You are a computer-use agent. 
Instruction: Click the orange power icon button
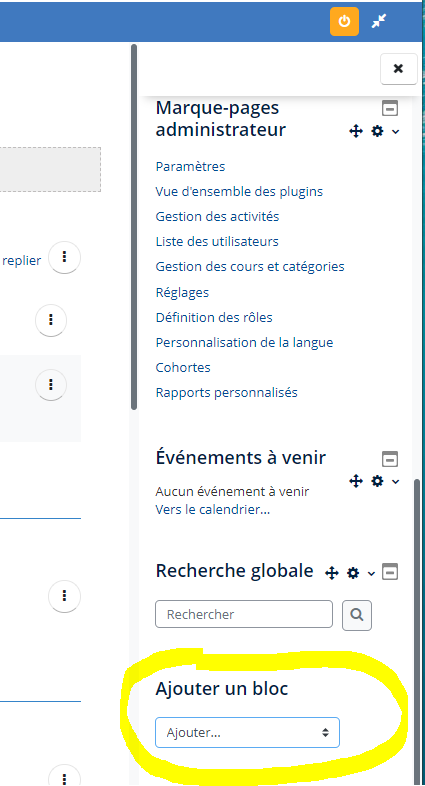(x=344, y=22)
